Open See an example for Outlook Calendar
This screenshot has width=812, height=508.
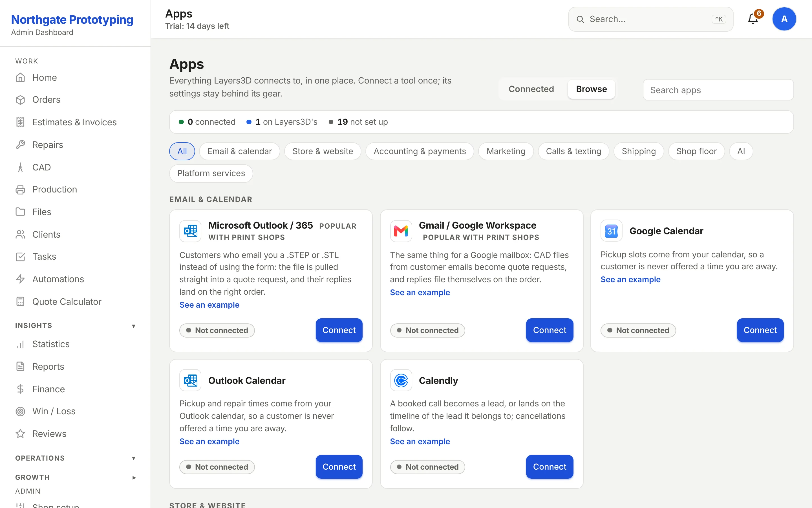(209, 441)
